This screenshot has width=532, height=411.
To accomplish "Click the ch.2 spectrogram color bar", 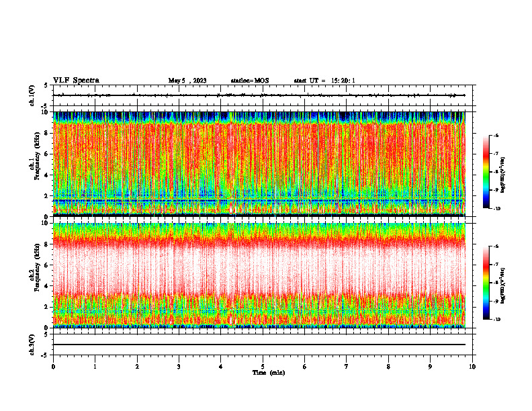I will [x=486, y=283].
